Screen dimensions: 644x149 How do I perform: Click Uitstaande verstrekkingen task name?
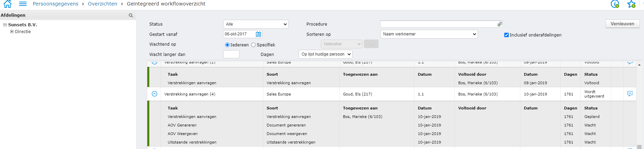coord(192,142)
